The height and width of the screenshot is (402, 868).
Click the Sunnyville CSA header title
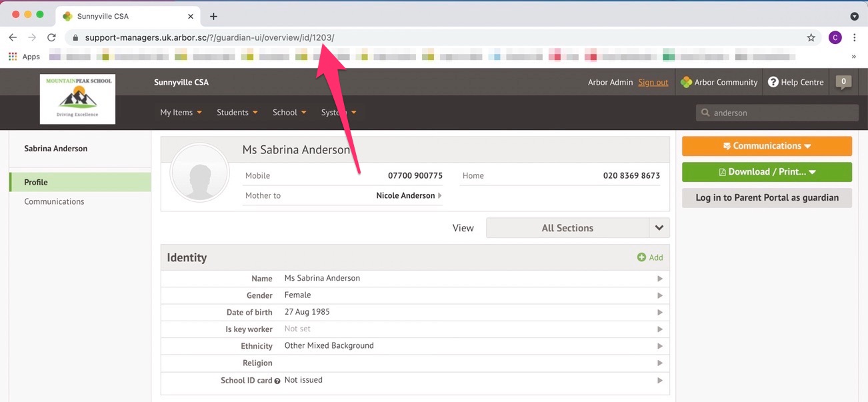tap(181, 83)
